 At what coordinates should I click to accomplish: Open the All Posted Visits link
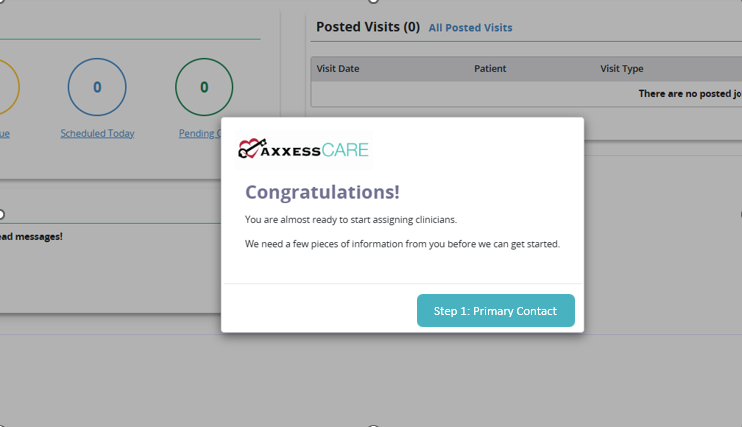[470, 28]
